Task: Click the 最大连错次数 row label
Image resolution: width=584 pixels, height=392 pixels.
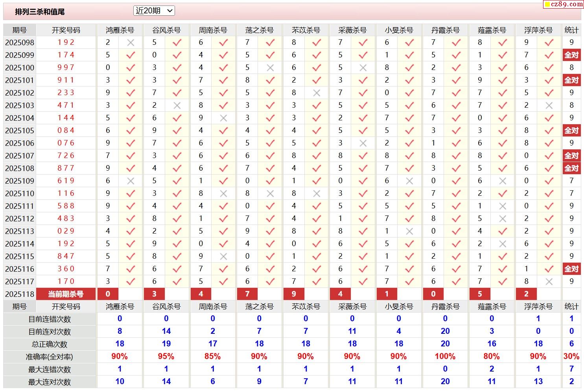Action: [50, 370]
